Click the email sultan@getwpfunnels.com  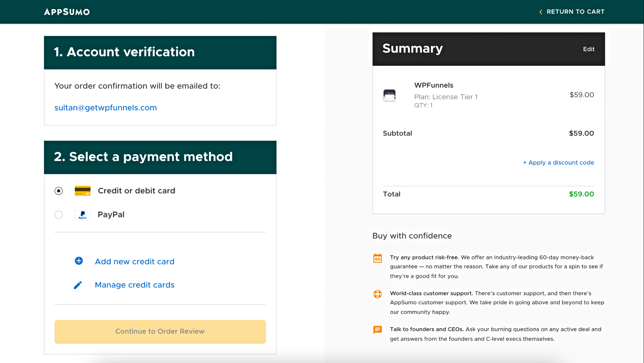pos(105,108)
